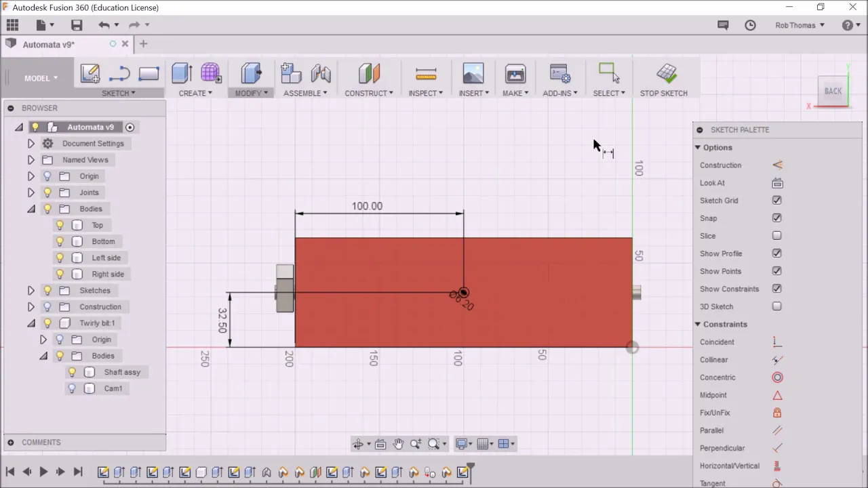
Task: Click the BACK face of view cube
Action: (x=833, y=91)
